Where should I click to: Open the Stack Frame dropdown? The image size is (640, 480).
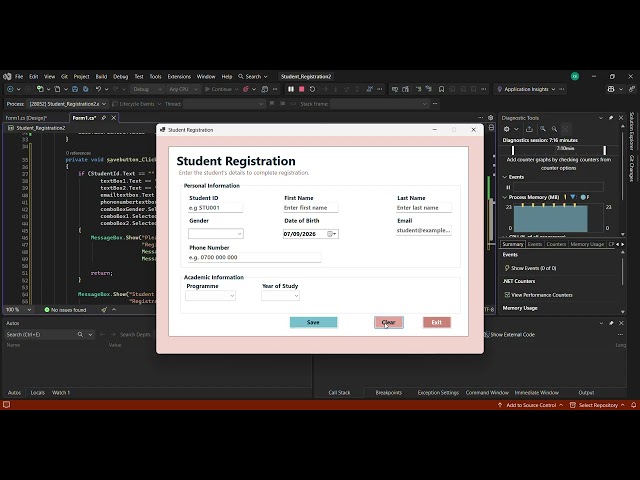point(379,104)
